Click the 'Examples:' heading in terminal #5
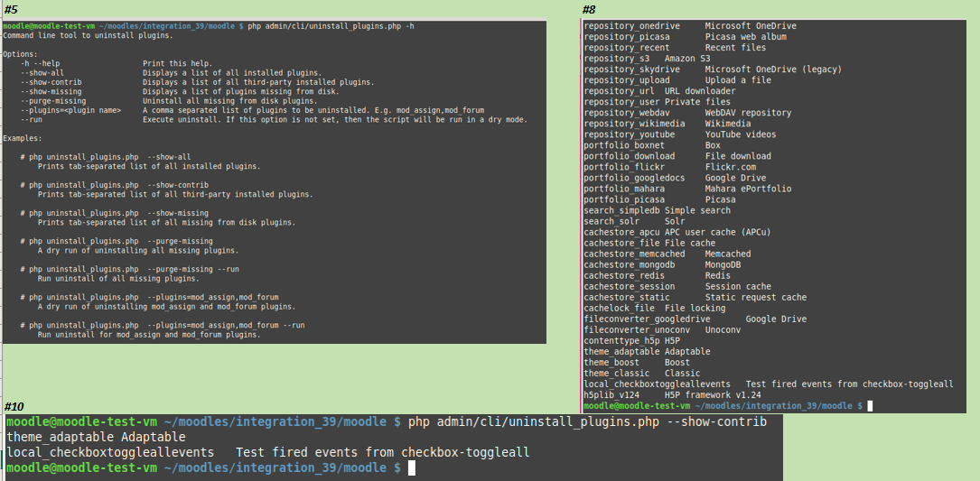 (22, 138)
